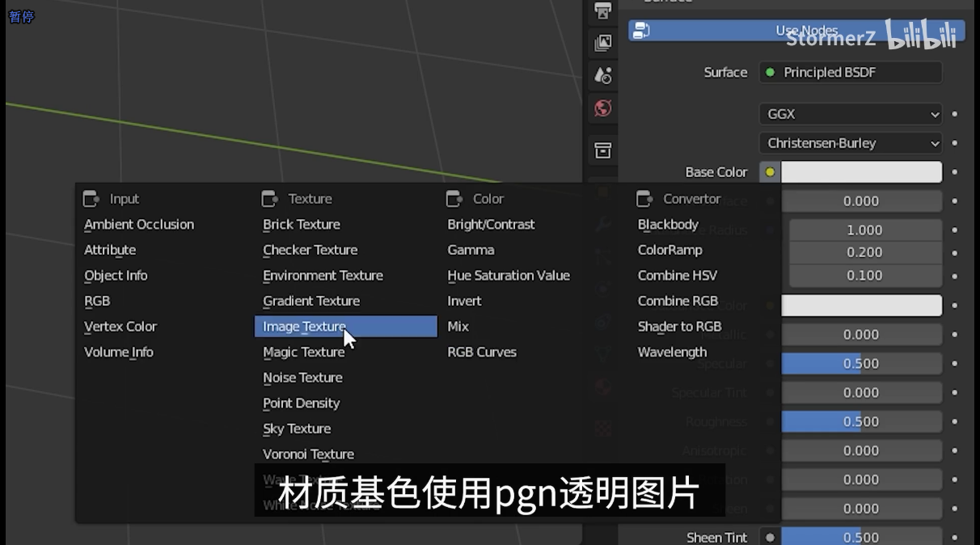The width and height of the screenshot is (980, 545).
Task: Open the View Layer properties tab
Action: tap(602, 42)
